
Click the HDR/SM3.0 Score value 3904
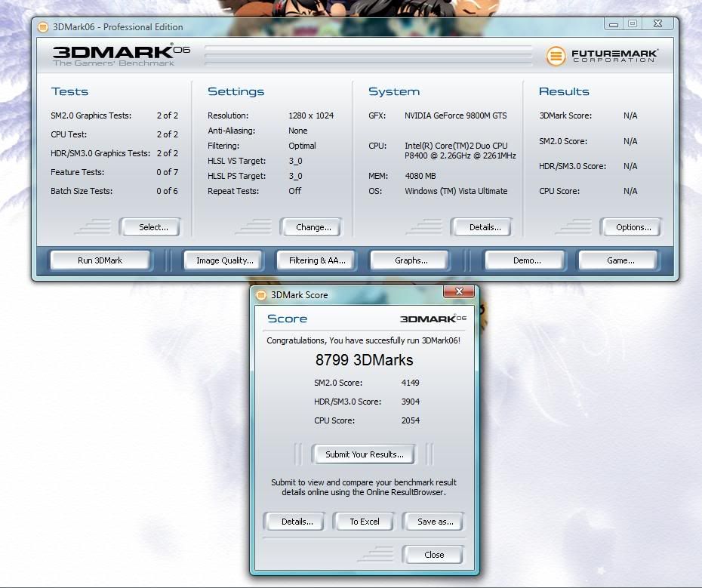(x=410, y=402)
